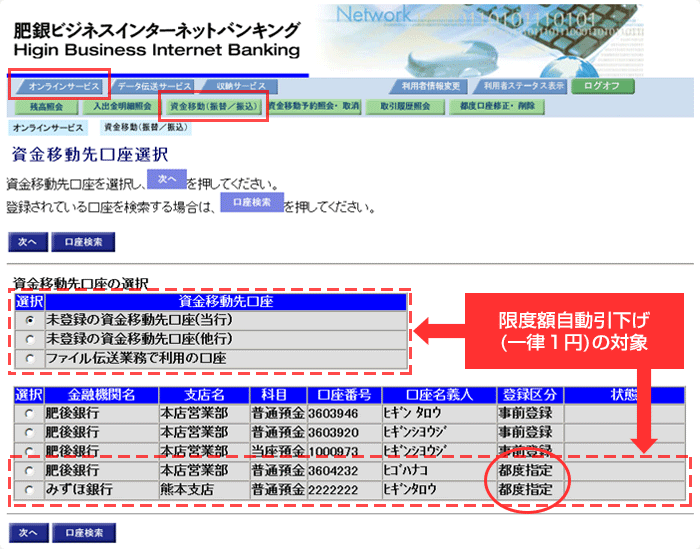Select radio for account 3604232 ヒゴハナコ
Image resolution: width=700 pixels, height=549 pixels.
29,470
